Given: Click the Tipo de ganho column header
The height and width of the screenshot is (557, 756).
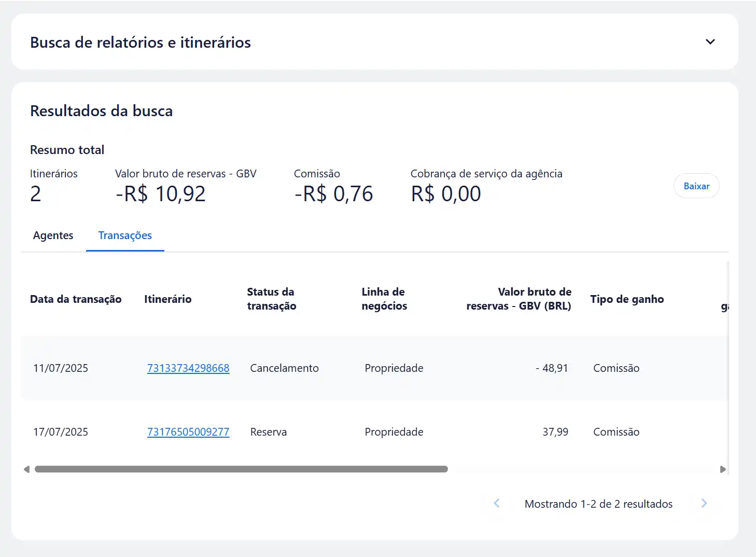Looking at the screenshot, I should point(627,299).
